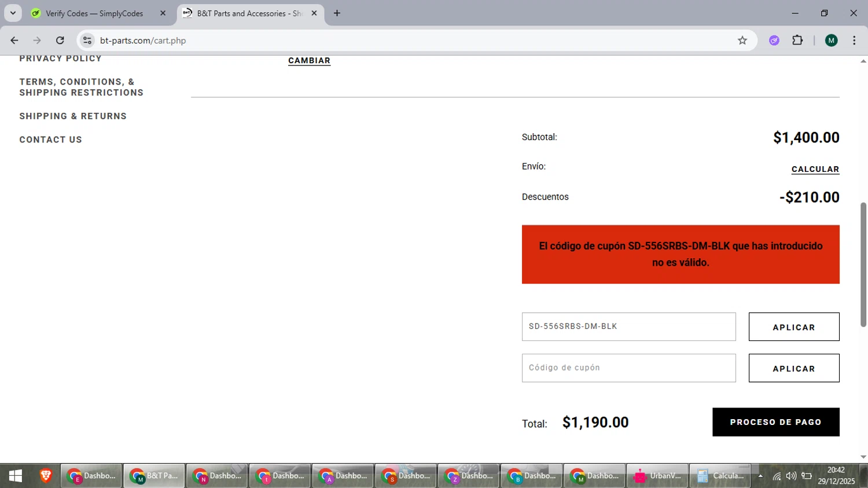This screenshot has width=868, height=488.
Task: Click APLICAR next to the SD-556SRBS-DM-BLK code
Action: pyautogui.click(x=794, y=327)
